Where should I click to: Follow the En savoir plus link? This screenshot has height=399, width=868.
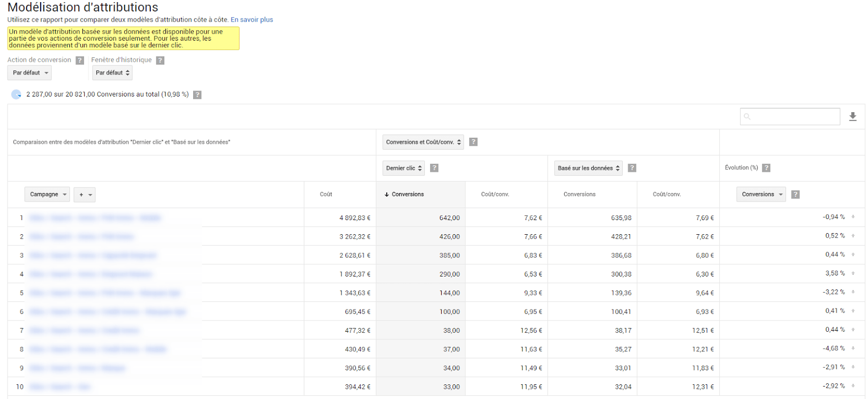252,20
